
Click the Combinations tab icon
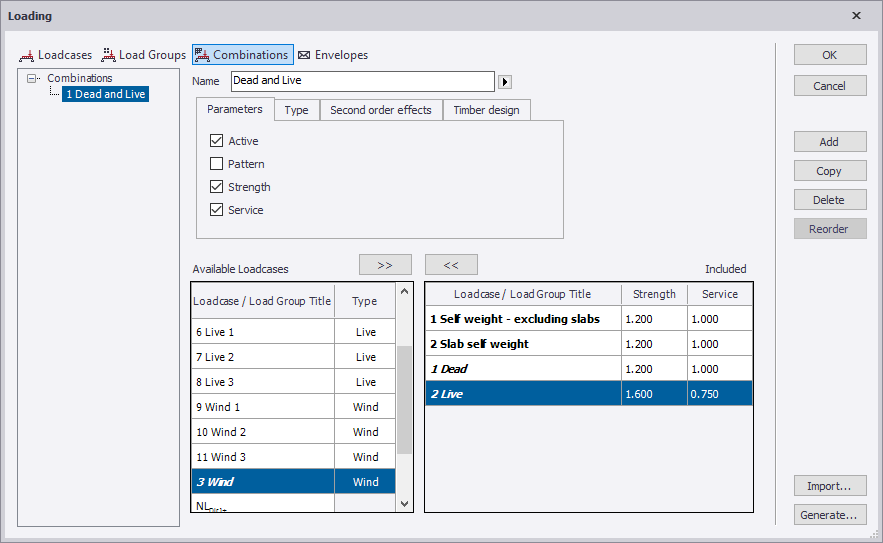point(202,55)
